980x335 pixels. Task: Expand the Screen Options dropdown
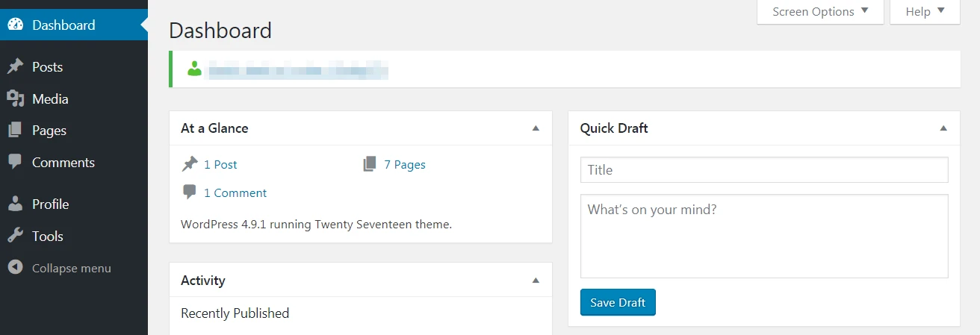(820, 11)
